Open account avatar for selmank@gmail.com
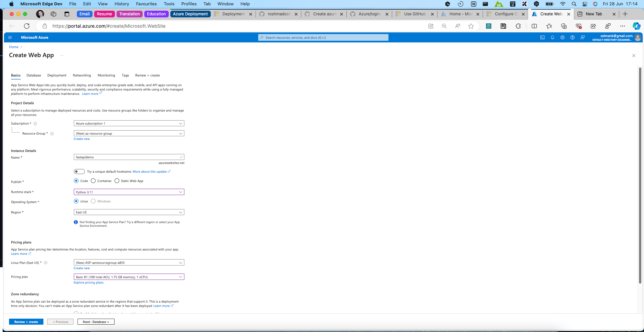 (638, 37)
